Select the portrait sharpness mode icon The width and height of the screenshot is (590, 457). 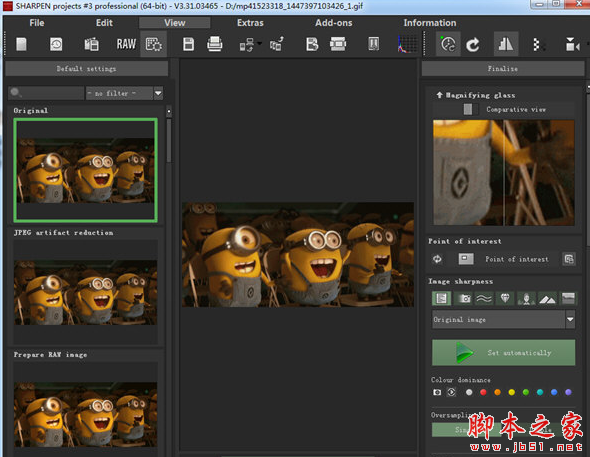click(526, 299)
